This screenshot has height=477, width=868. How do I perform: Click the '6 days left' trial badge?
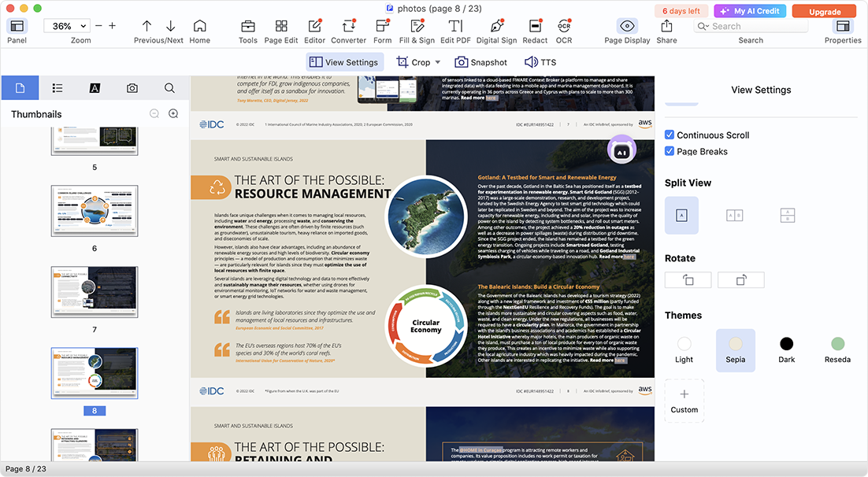pos(681,11)
